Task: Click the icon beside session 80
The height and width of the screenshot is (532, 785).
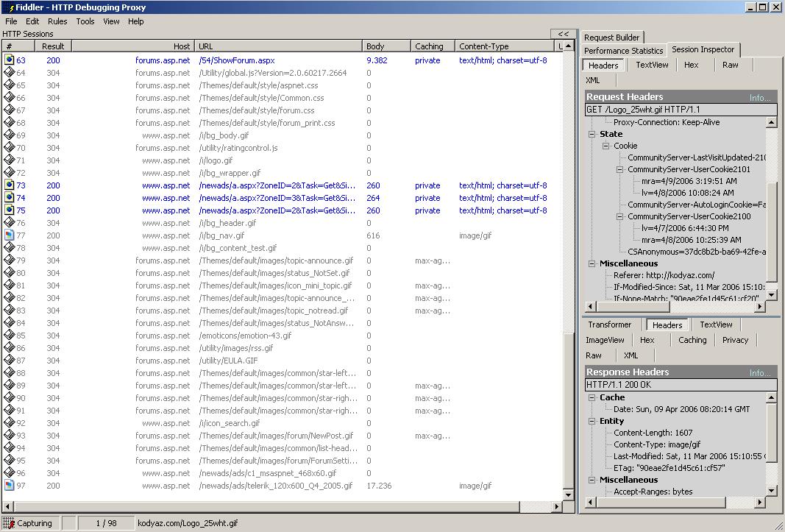Action: pyautogui.click(x=9, y=272)
